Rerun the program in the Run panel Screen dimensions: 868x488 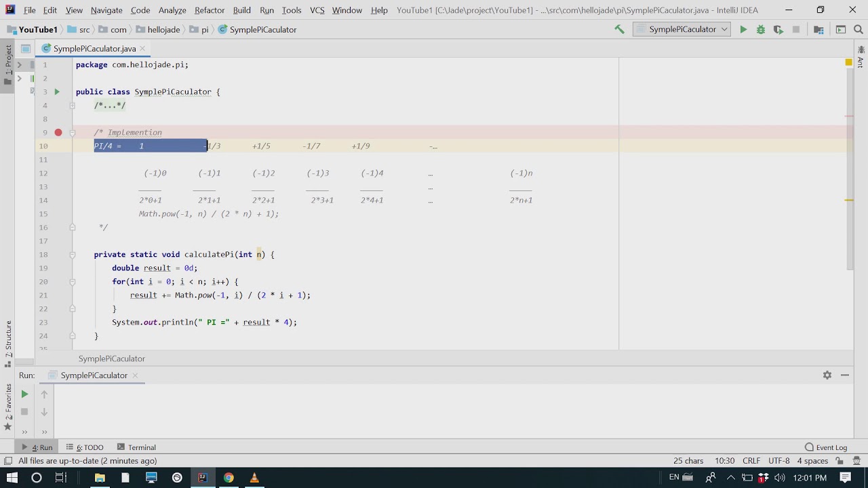pos(24,394)
